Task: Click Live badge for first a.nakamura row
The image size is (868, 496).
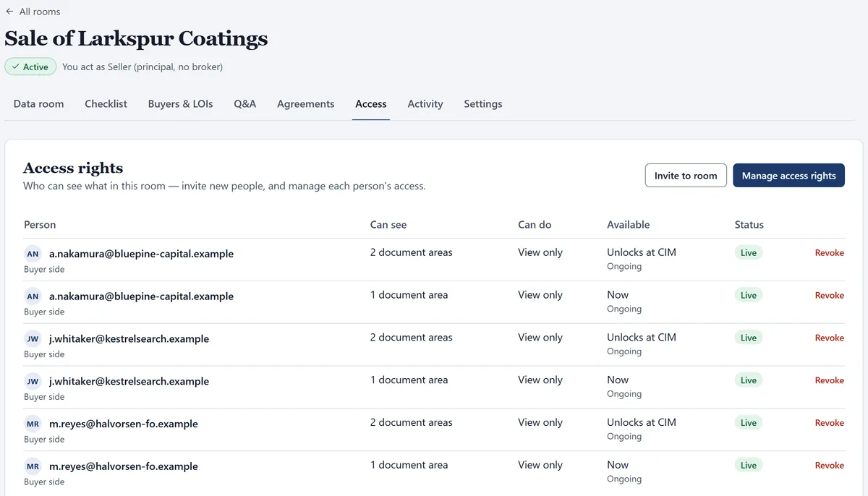Action: (x=749, y=253)
